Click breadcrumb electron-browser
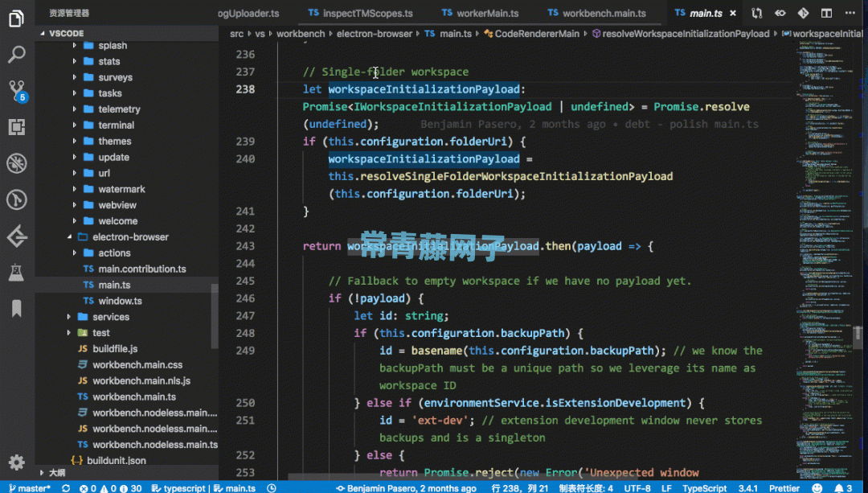Screen dimensions: 868x493 coord(375,34)
